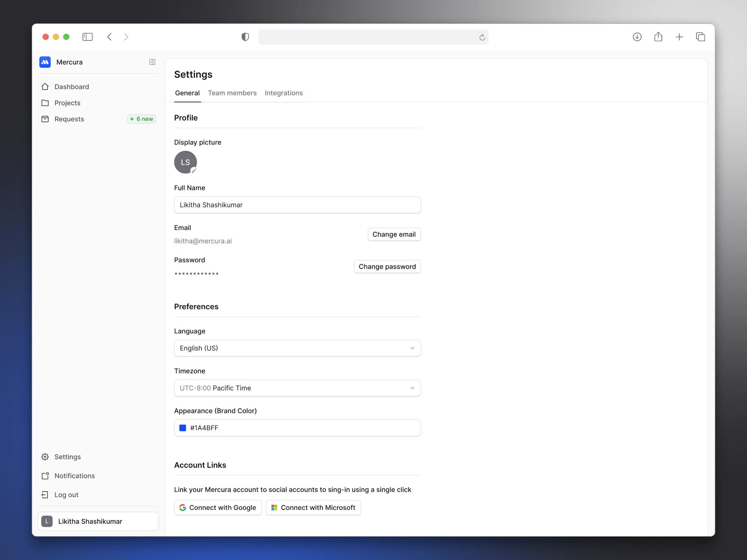Screen dimensions: 747x560
Task: Click the Requests inbox icon
Action: click(45, 119)
